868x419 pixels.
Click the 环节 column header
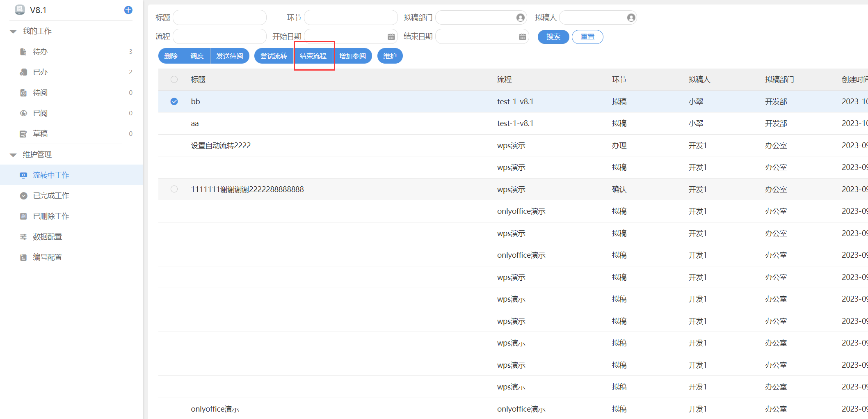pos(619,80)
